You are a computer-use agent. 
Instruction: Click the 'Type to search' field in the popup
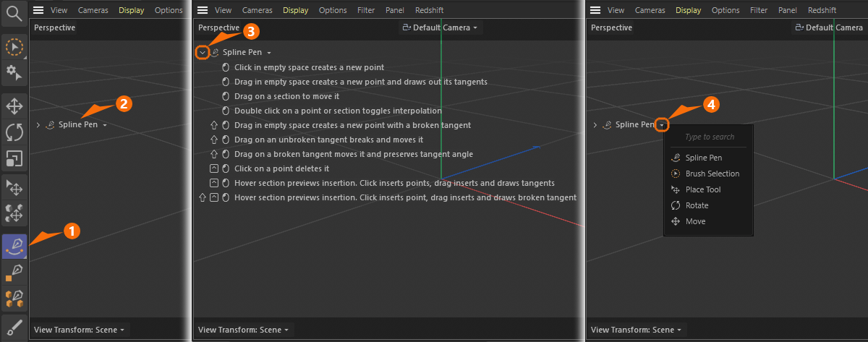(709, 137)
